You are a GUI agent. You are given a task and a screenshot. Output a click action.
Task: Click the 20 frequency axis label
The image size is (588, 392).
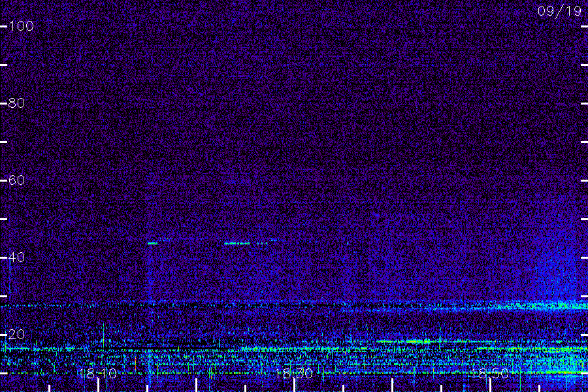(x=16, y=335)
